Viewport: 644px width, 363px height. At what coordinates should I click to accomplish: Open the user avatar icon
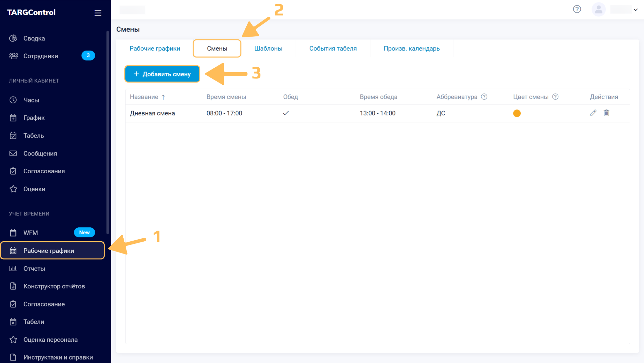pyautogui.click(x=598, y=10)
